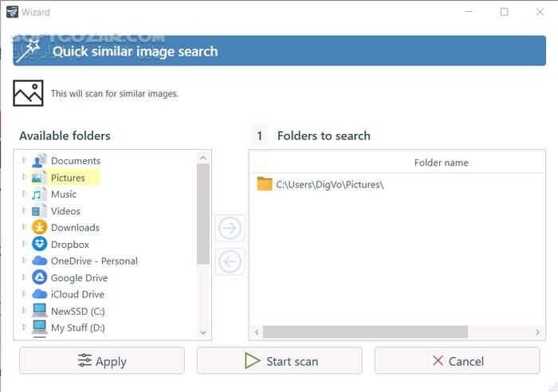Click folder tree scrollbar down arrow
Screen dimensions: 558x392
point(203,332)
